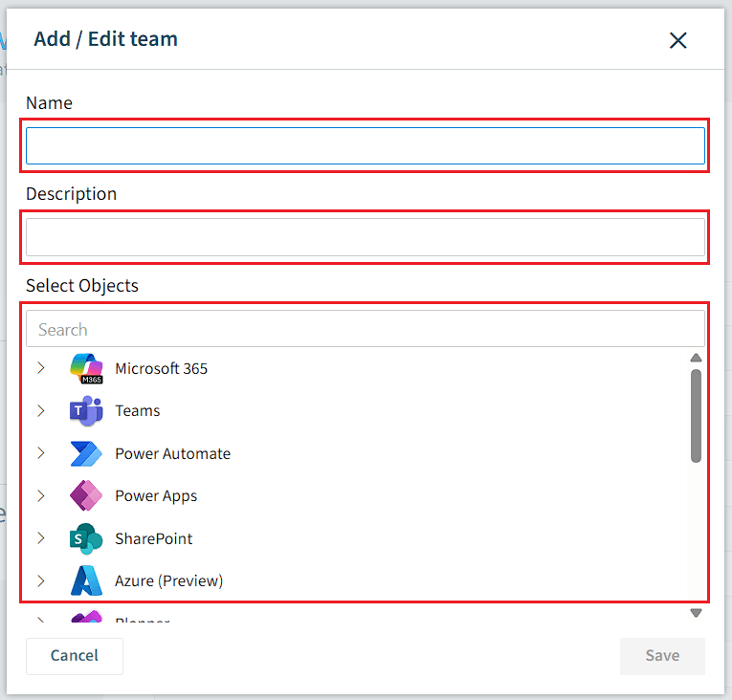Click the scroll up arrow in object list
The image size is (732, 700).
pyautogui.click(x=696, y=358)
